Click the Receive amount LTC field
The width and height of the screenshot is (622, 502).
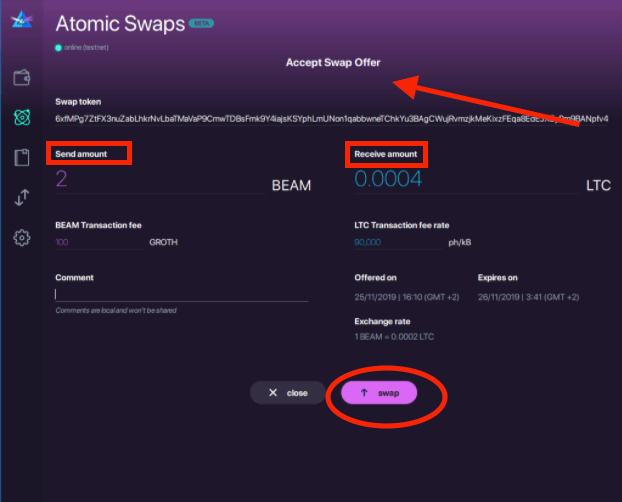pos(460,180)
